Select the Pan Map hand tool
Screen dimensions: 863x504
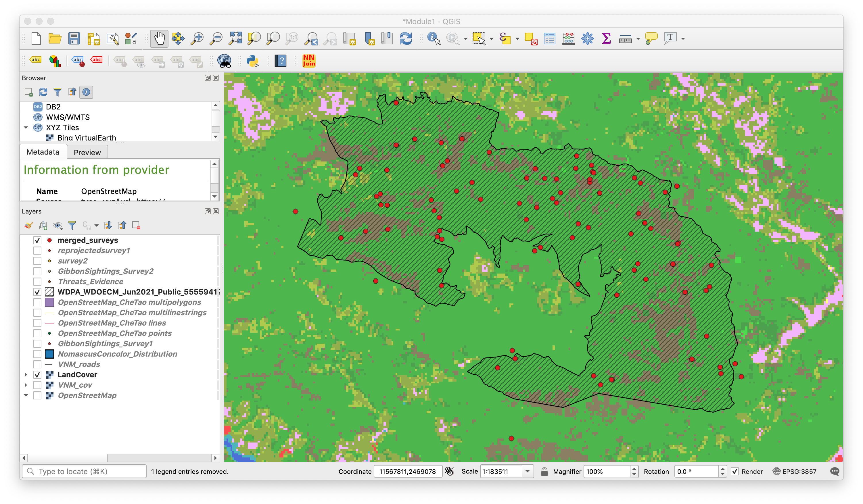click(159, 38)
